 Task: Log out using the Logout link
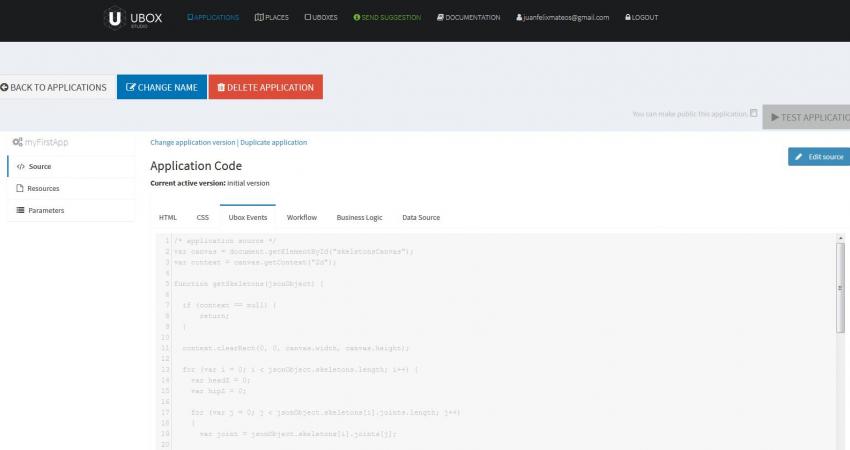pyautogui.click(x=642, y=17)
